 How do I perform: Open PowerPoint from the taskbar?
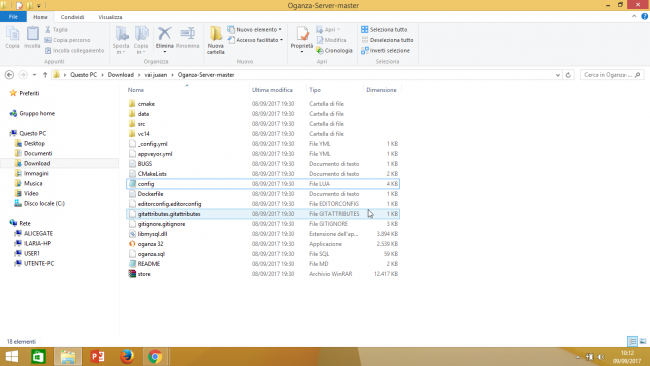pyautogui.click(x=97, y=356)
